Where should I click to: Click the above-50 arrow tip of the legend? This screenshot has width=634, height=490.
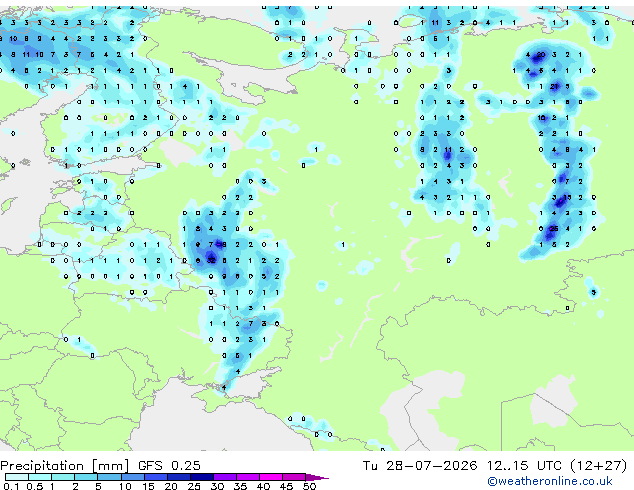(x=317, y=477)
